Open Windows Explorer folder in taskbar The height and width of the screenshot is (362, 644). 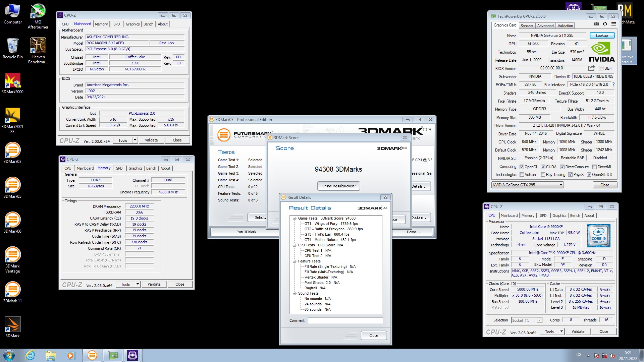[x=50, y=355]
